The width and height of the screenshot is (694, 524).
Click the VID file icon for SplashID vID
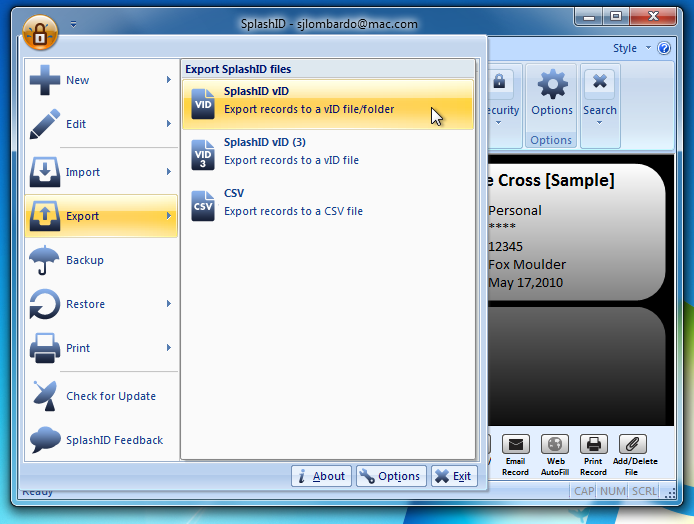(x=203, y=104)
